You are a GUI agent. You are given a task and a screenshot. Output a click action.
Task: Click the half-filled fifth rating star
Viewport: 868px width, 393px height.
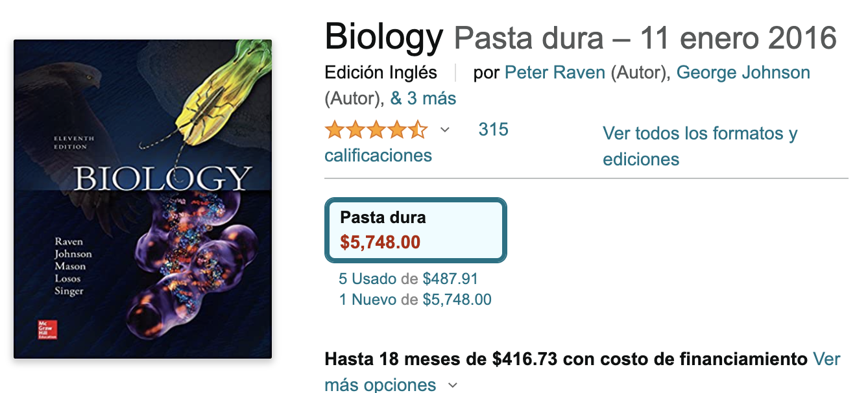[x=417, y=130]
